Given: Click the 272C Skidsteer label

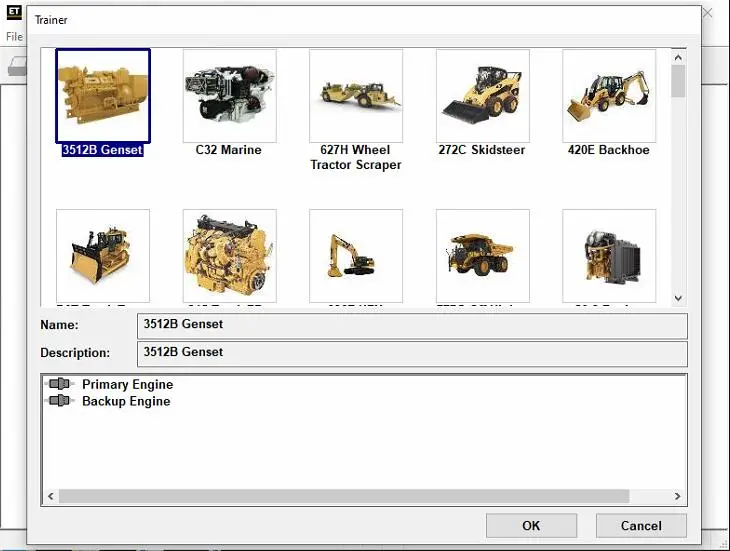Looking at the screenshot, I should coord(482,150).
